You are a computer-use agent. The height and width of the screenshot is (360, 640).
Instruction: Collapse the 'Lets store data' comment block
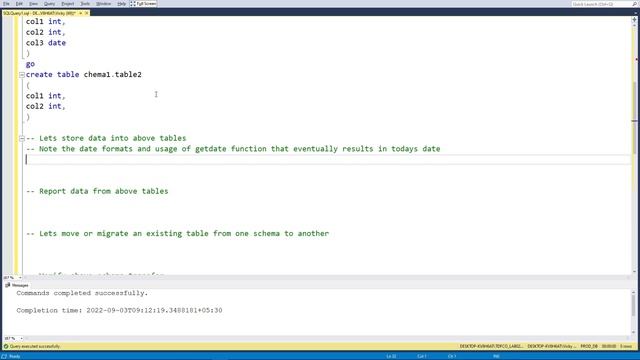click(22, 138)
